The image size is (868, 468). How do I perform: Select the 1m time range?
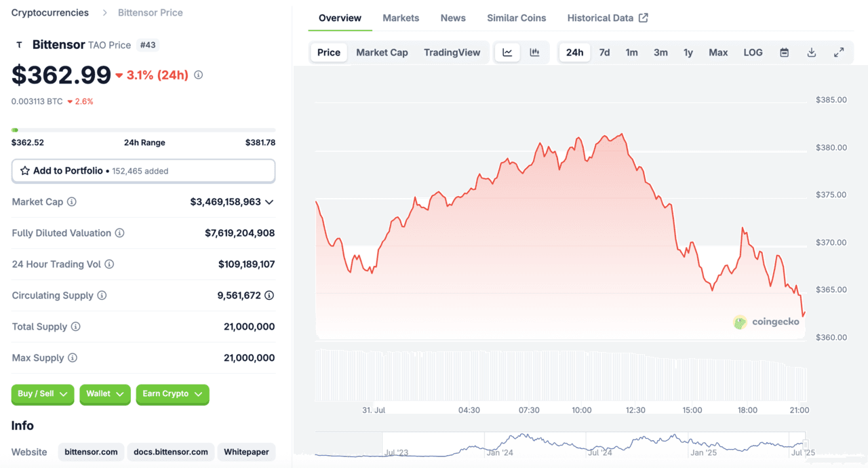[631, 52]
